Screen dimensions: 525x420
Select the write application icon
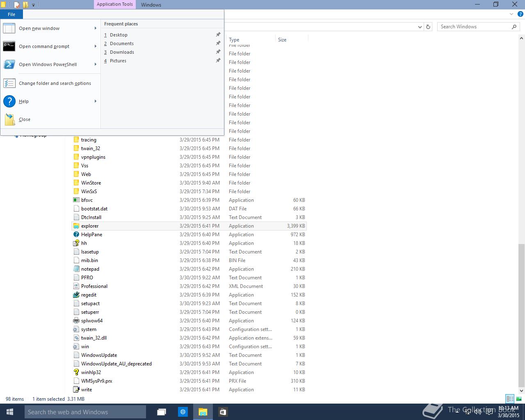coord(76,390)
